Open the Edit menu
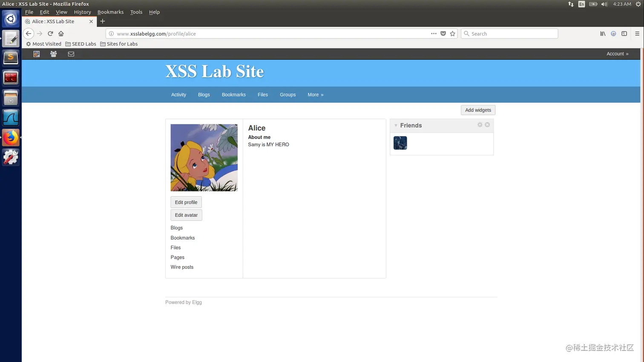 (x=44, y=12)
